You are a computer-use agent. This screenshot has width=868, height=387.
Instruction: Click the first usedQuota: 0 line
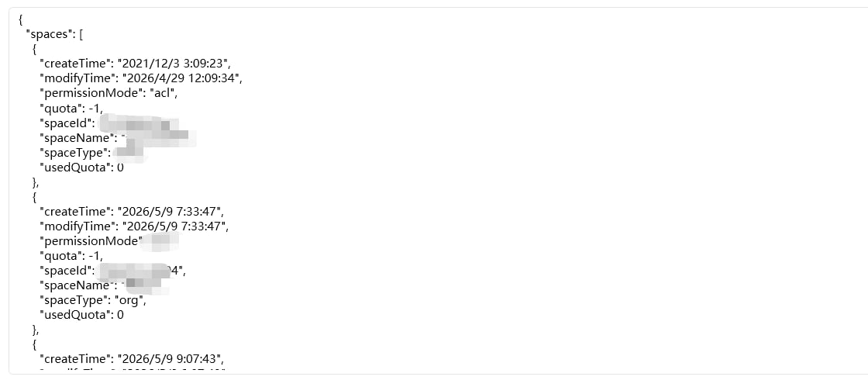pyautogui.click(x=81, y=168)
